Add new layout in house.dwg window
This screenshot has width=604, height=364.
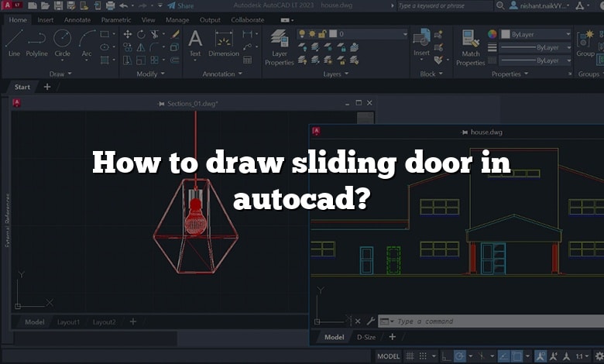click(x=392, y=337)
